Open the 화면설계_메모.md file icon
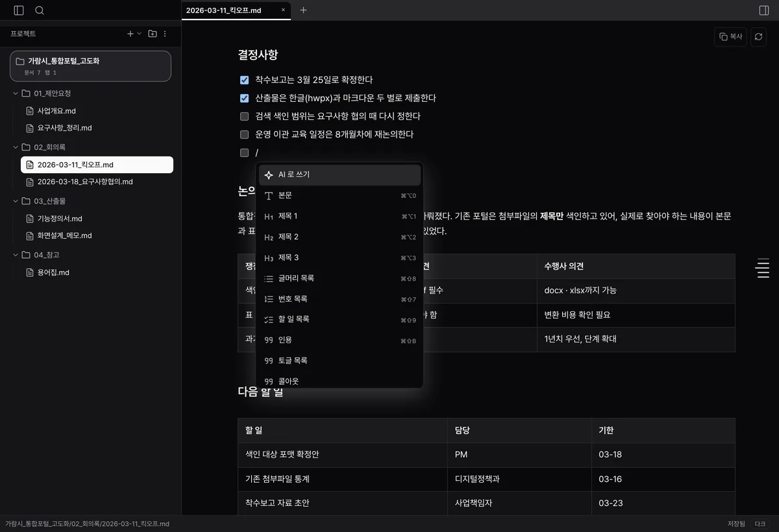779x532 pixels. 30,236
